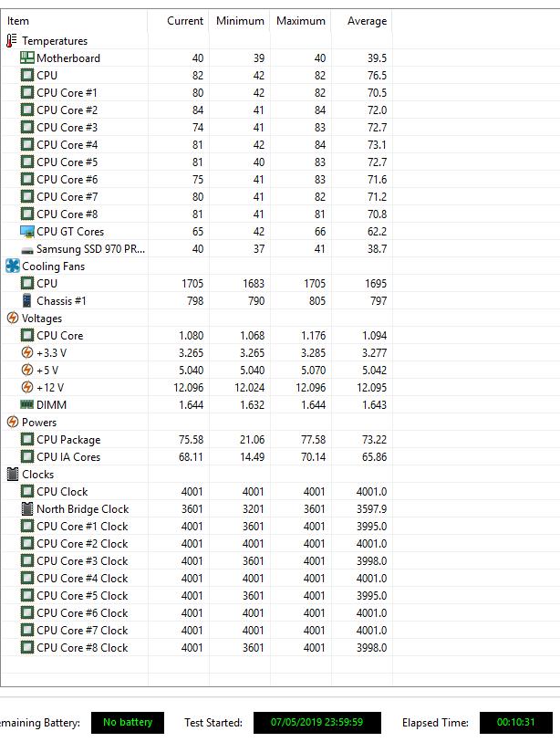The image size is (560, 742).
Task: Click CPU Package current value 75.58
Action: [x=192, y=439]
